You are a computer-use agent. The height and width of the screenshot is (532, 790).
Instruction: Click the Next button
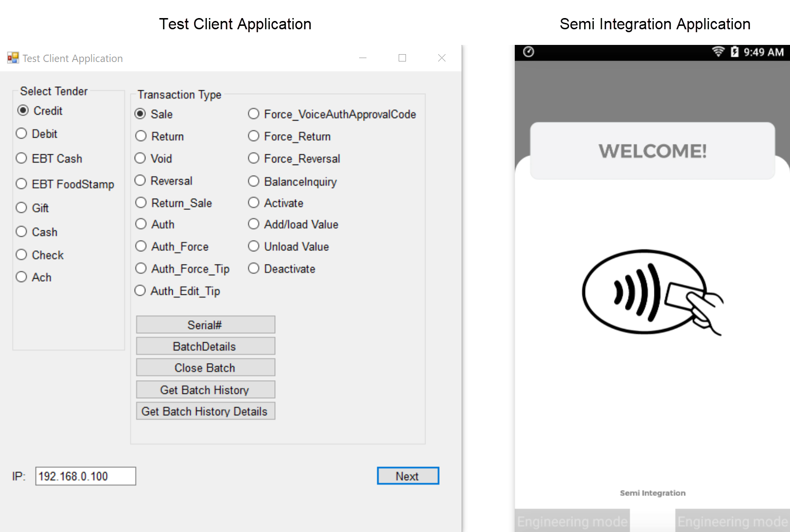click(x=407, y=476)
